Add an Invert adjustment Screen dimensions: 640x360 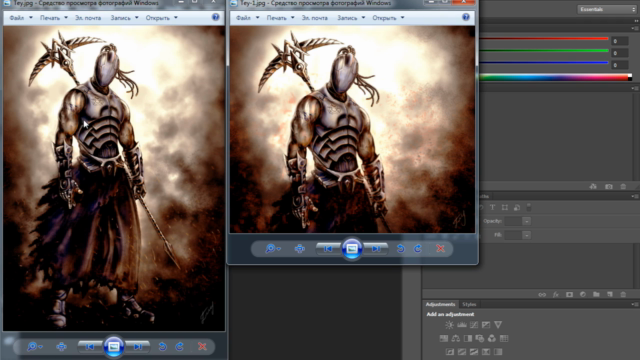point(450,352)
